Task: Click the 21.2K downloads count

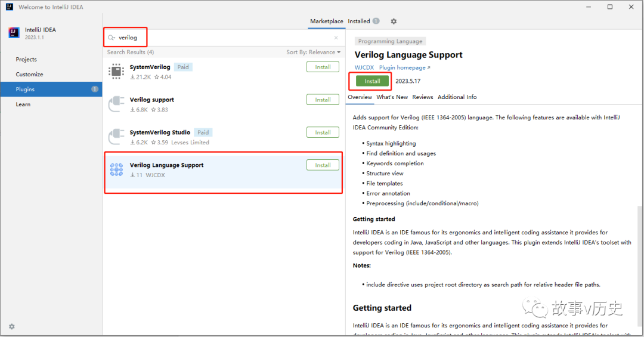Action: pos(141,77)
